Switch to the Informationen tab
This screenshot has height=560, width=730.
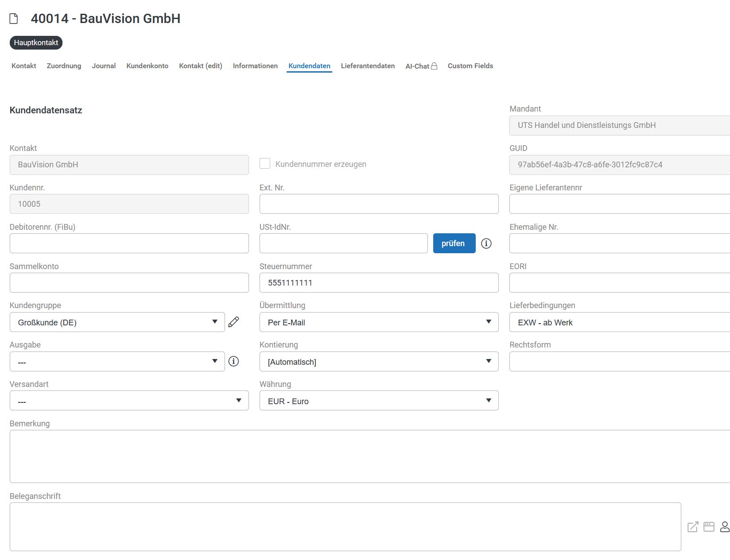click(x=255, y=66)
